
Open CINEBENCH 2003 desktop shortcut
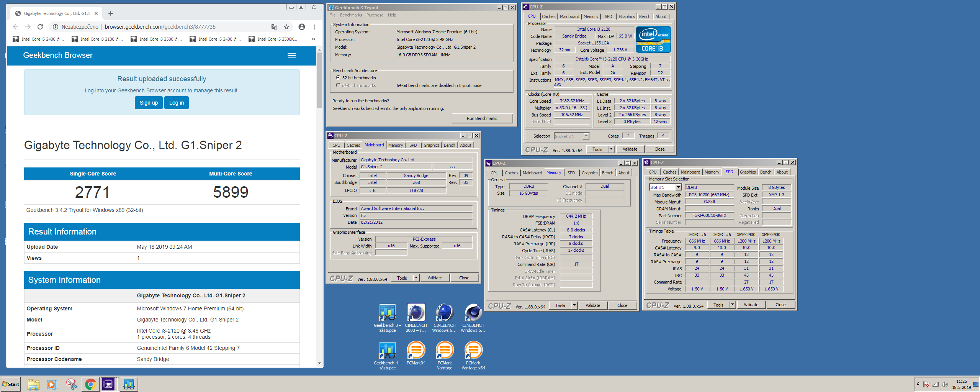[x=416, y=317]
